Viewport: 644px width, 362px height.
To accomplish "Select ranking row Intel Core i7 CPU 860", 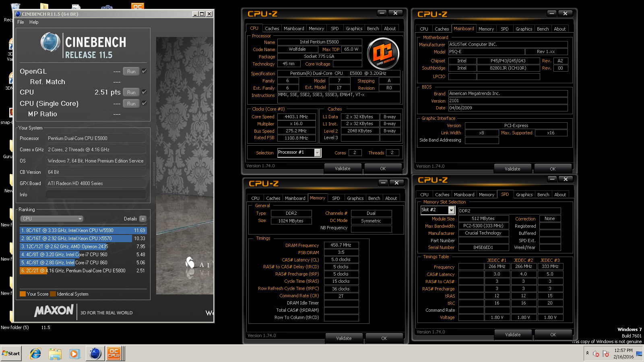I will coord(83,263).
